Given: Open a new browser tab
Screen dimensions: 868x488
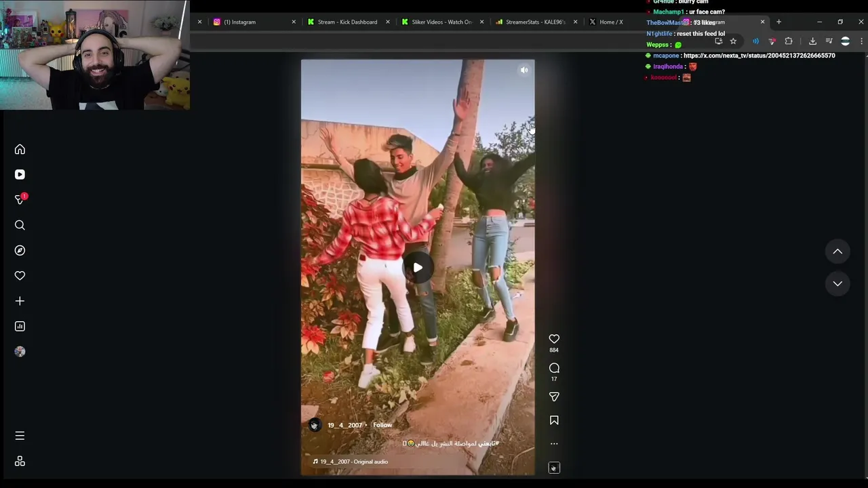Looking at the screenshot, I should click(778, 22).
